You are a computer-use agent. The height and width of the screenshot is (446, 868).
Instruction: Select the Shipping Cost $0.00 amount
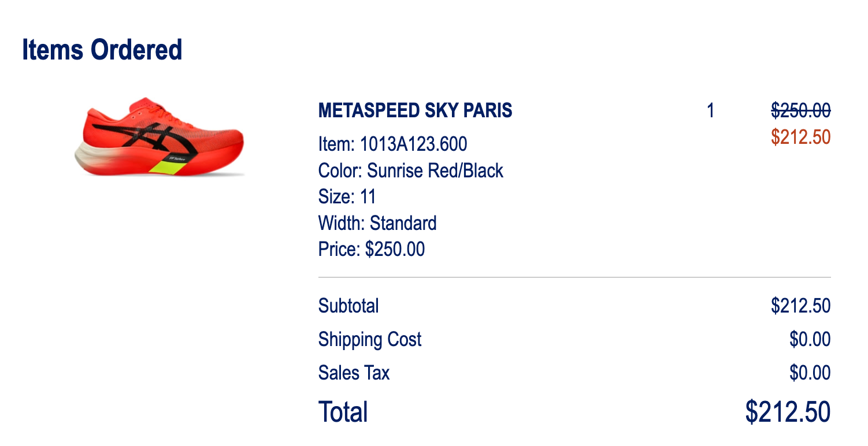pyautogui.click(x=810, y=339)
